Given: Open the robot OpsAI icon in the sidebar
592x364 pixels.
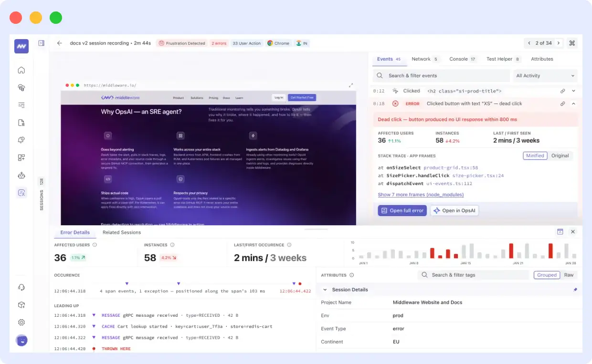Looking at the screenshot, I should coord(21,175).
